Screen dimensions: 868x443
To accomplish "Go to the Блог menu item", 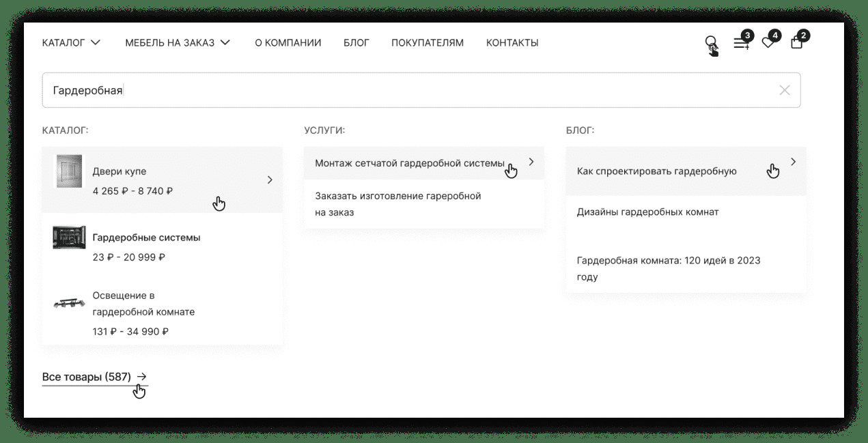I will [356, 43].
